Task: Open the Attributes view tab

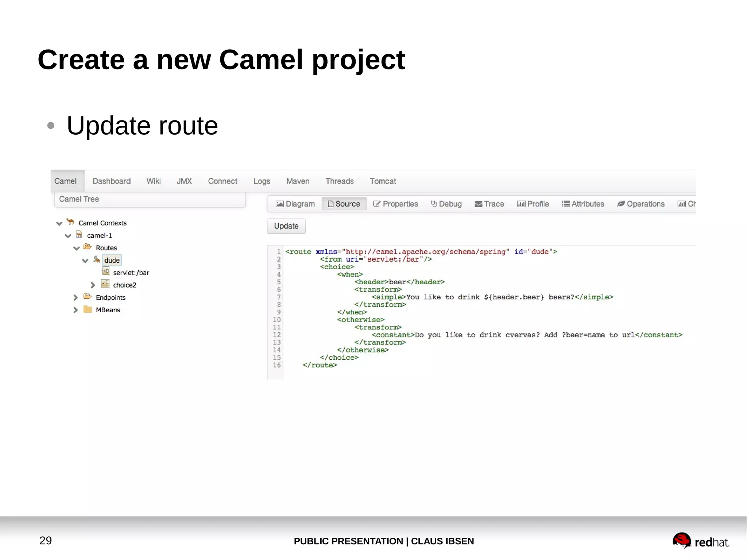Action: 583,204
